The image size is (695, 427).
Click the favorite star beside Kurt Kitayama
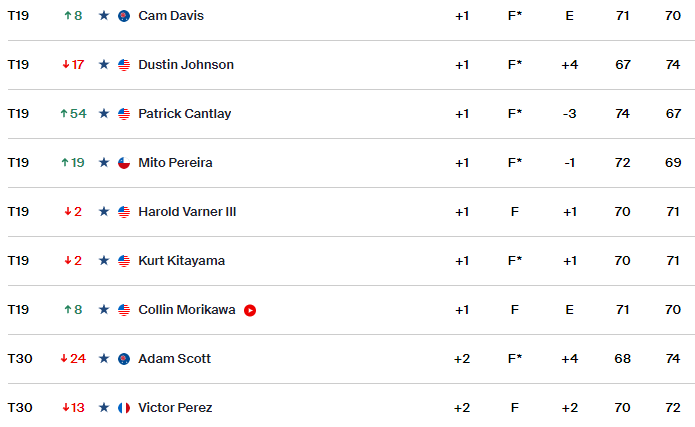click(104, 261)
